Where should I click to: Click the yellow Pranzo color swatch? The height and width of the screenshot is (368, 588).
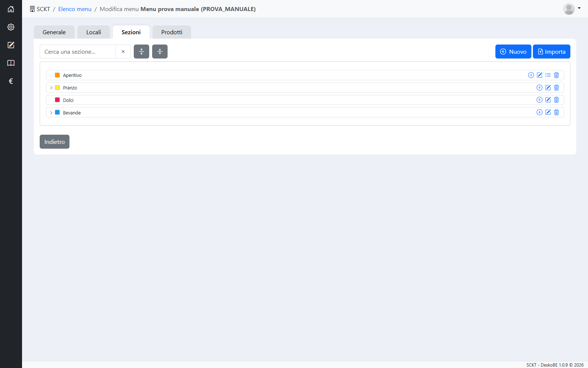pos(57,88)
